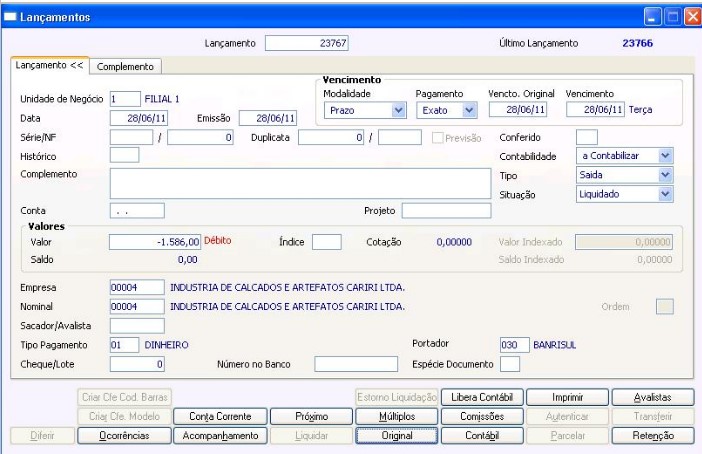Click the Original button
This screenshot has width=702, height=454.
point(397,436)
